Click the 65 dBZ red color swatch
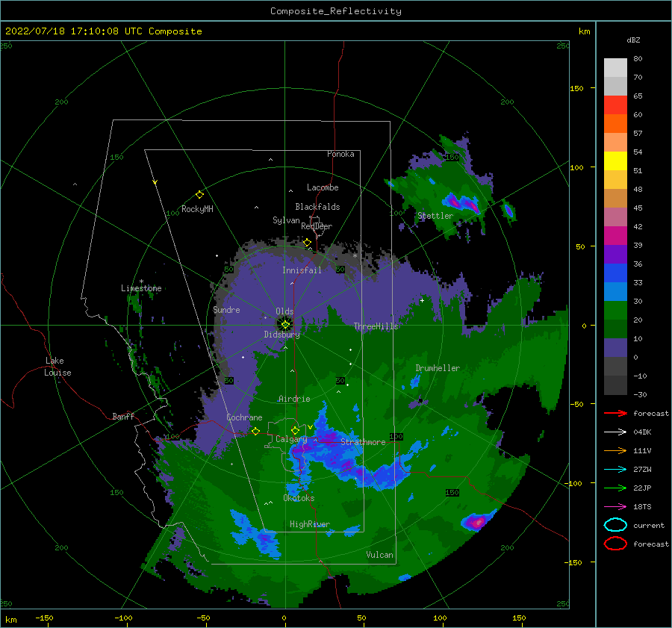This screenshot has height=628, width=672. pos(615,105)
